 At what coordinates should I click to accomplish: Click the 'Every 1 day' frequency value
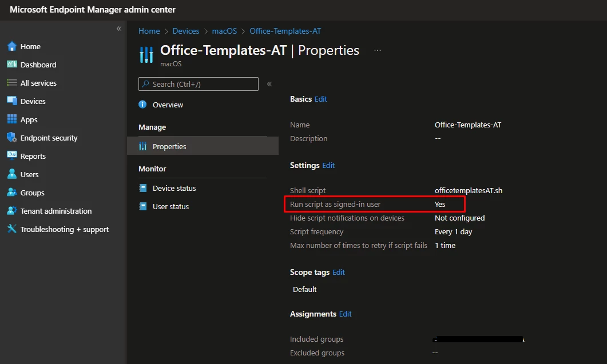[453, 231]
